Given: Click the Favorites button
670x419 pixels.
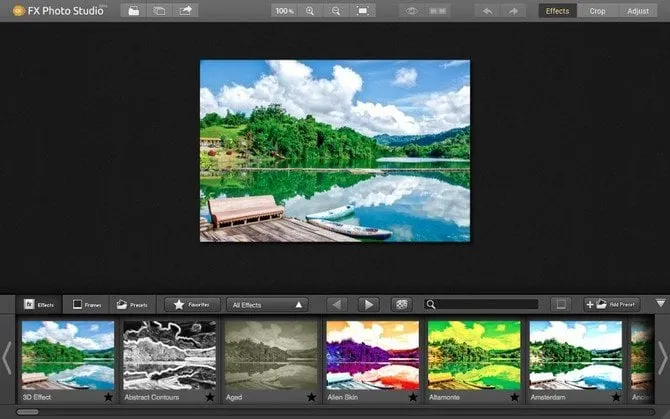Looking at the screenshot, I should [x=192, y=304].
